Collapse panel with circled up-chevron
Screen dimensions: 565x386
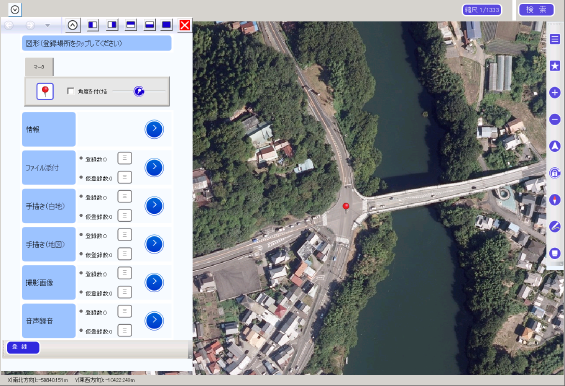coord(73,25)
